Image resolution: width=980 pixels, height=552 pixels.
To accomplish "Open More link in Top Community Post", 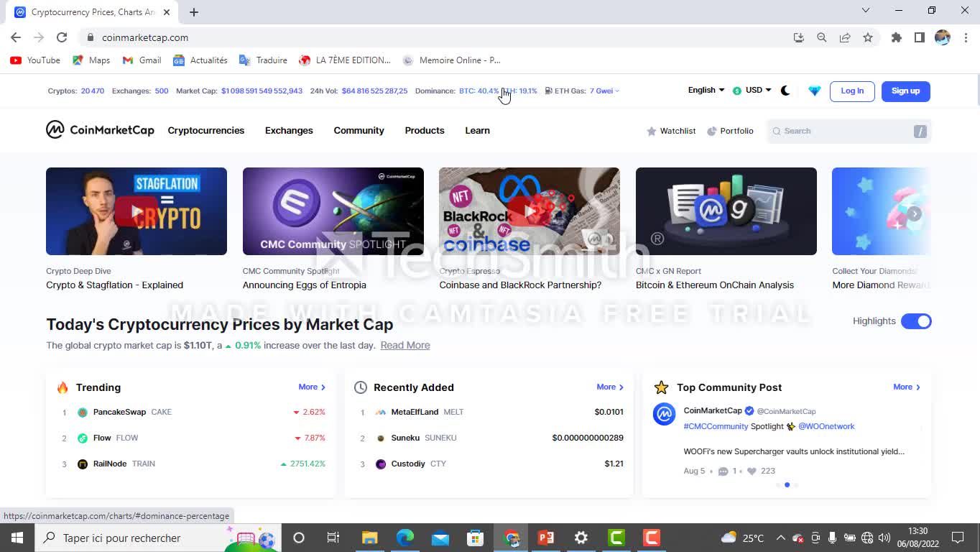I will 907,387.
